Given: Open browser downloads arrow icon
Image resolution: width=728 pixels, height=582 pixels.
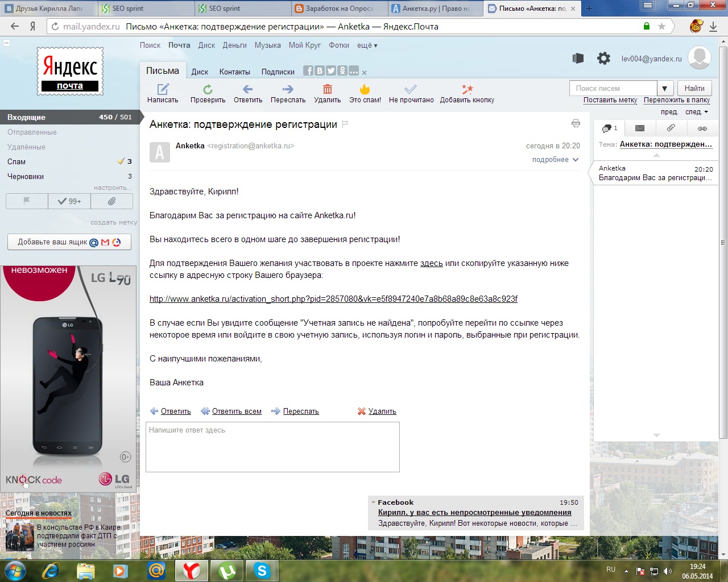Looking at the screenshot, I should click(x=713, y=26).
